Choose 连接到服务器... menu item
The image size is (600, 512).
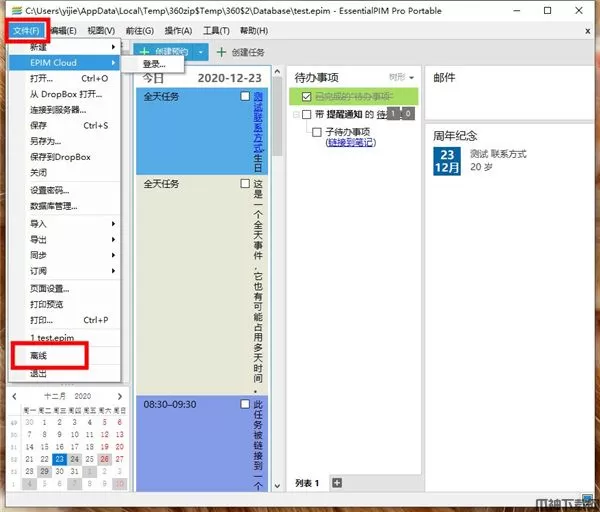[64, 110]
